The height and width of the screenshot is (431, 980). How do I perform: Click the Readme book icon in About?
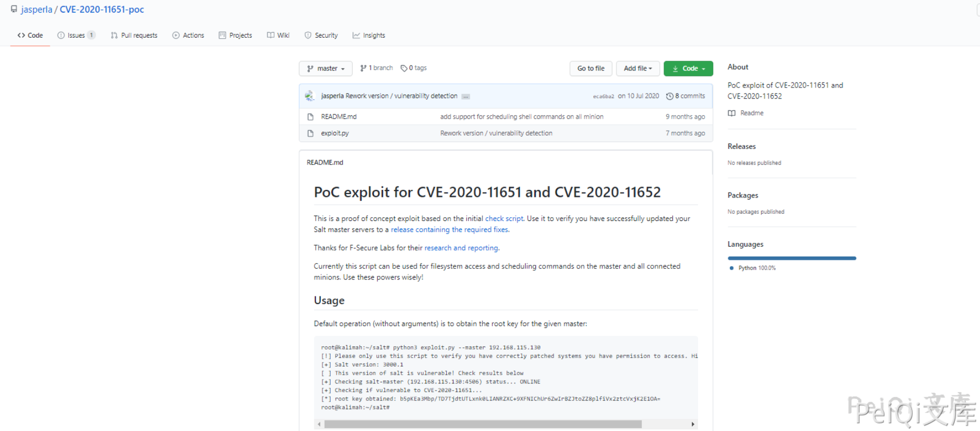pyautogui.click(x=731, y=113)
